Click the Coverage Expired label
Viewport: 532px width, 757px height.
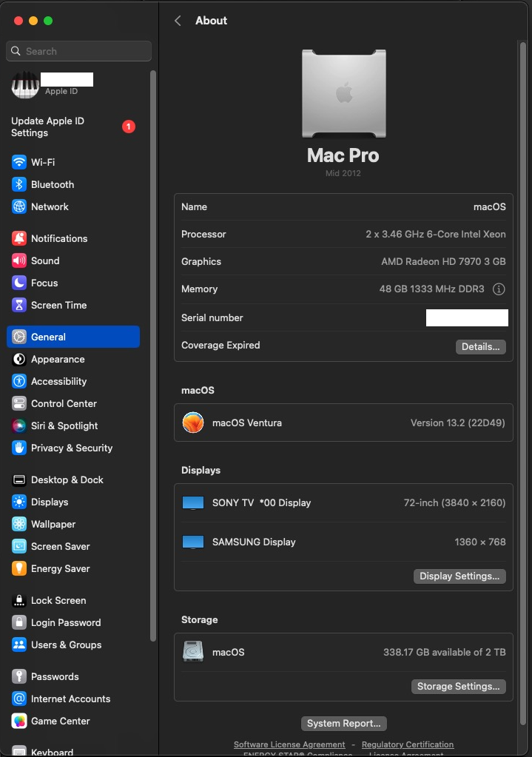pyautogui.click(x=220, y=345)
